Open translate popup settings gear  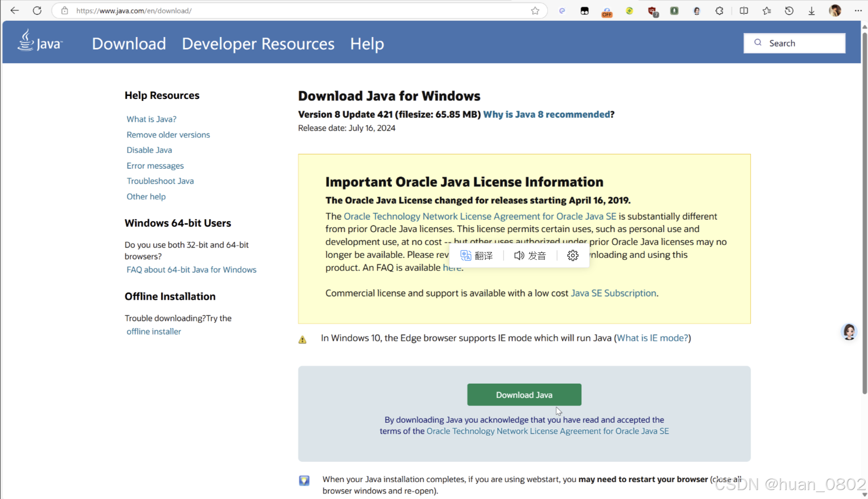point(572,255)
